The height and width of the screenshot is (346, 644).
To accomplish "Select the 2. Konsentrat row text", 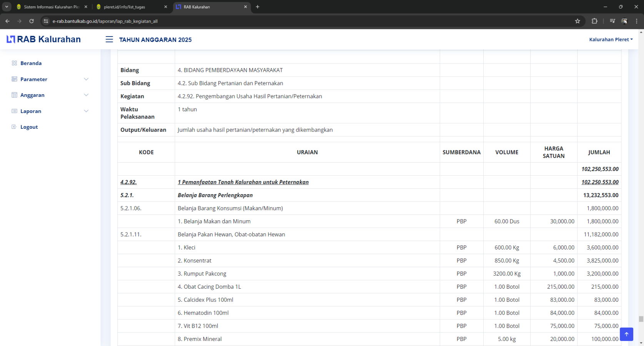I will 195,261.
